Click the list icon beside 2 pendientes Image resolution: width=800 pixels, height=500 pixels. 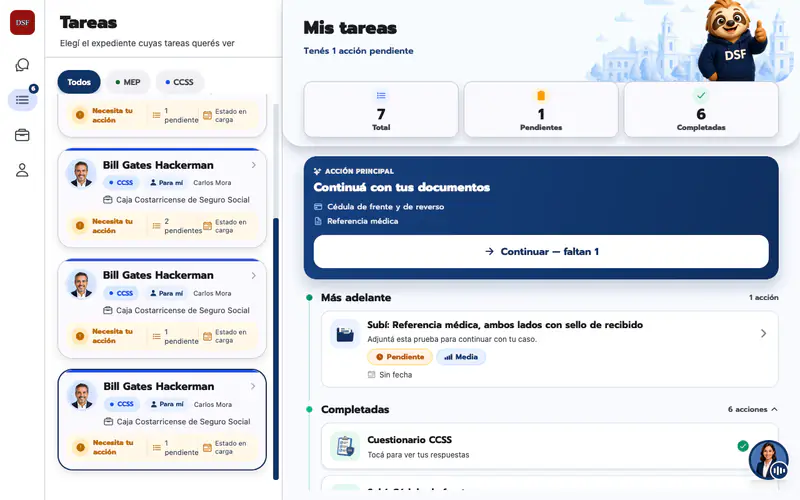click(157, 226)
